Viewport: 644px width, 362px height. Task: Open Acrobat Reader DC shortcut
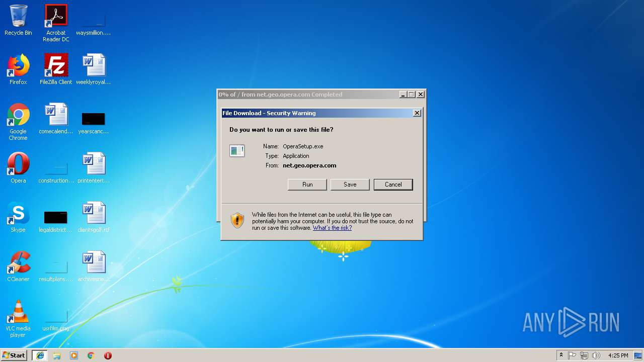[56, 23]
